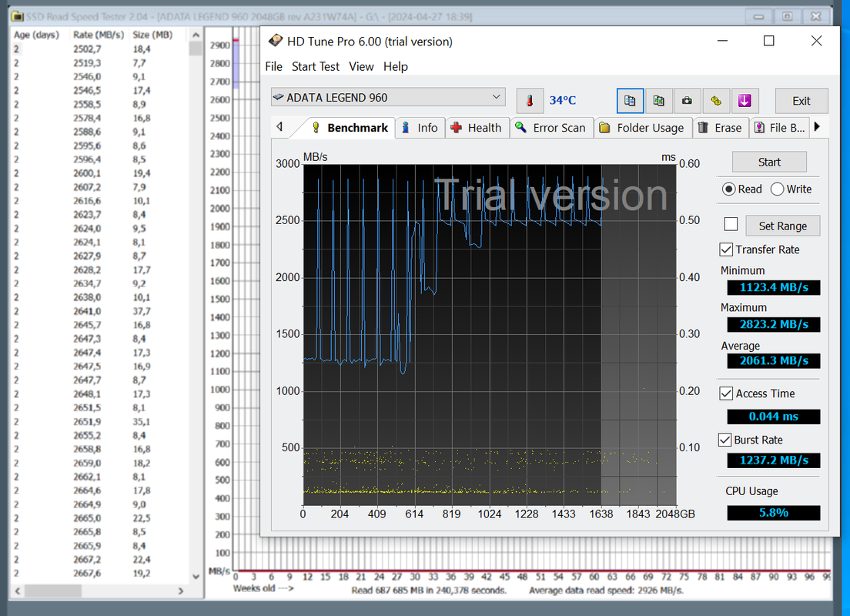Click the scroll down arrow in SSD tester list
The width and height of the screenshot is (850, 616).
pyautogui.click(x=196, y=577)
